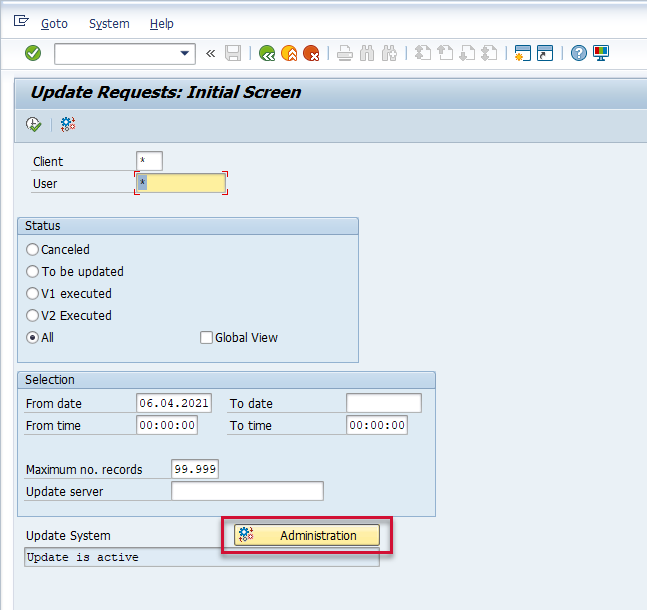Click the User input field
Viewport: 647px width, 610px height.
click(x=181, y=183)
